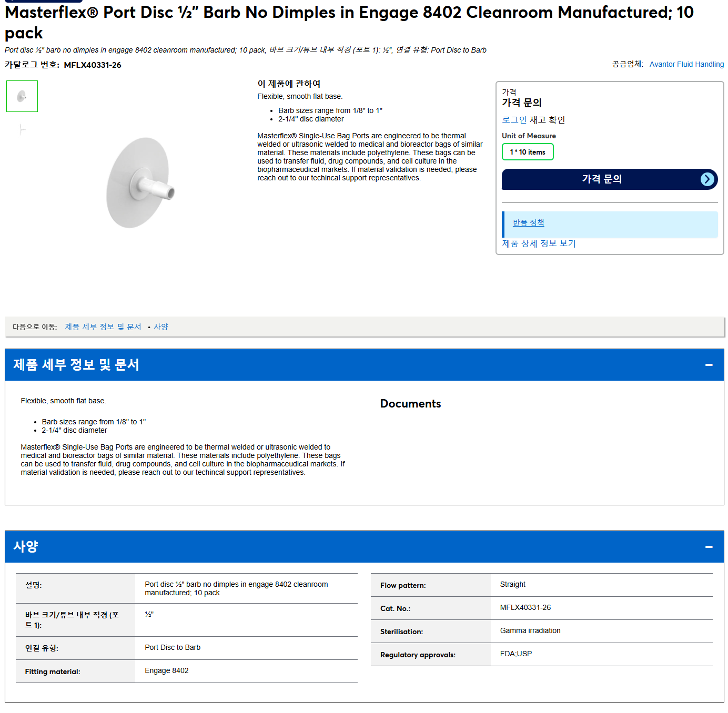The width and height of the screenshot is (728, 713).
Task: Click the FDA;USP regulatory approvals value
Action: [x=516, y=654]
